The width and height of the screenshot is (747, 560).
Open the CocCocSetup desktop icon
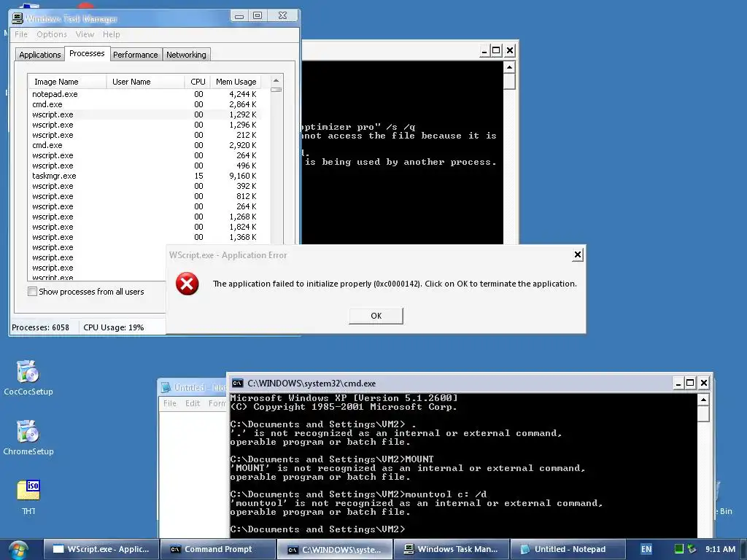pos(28,378)
